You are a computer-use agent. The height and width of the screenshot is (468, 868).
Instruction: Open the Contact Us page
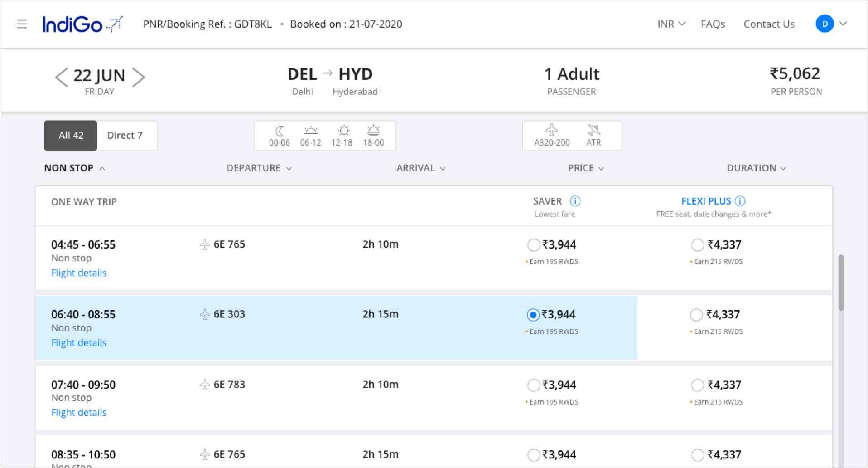point(769,24)
